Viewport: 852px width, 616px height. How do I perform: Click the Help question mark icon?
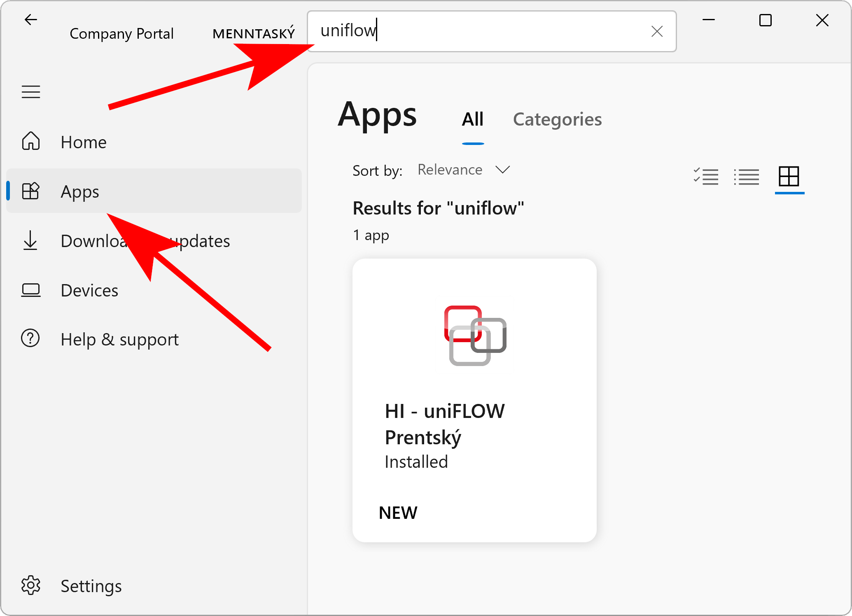pos(30,338)
